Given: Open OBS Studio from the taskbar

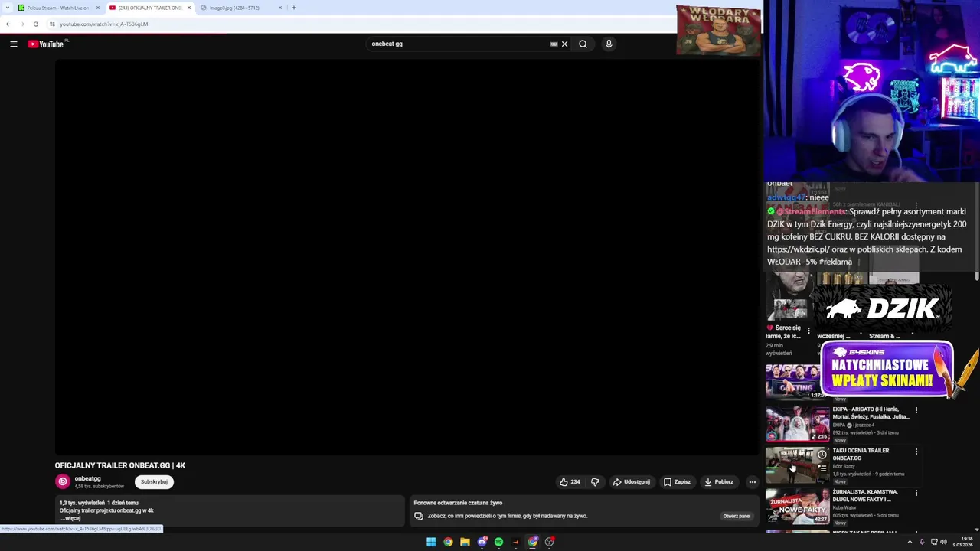Looking at the screenshot, I should 549,542.
